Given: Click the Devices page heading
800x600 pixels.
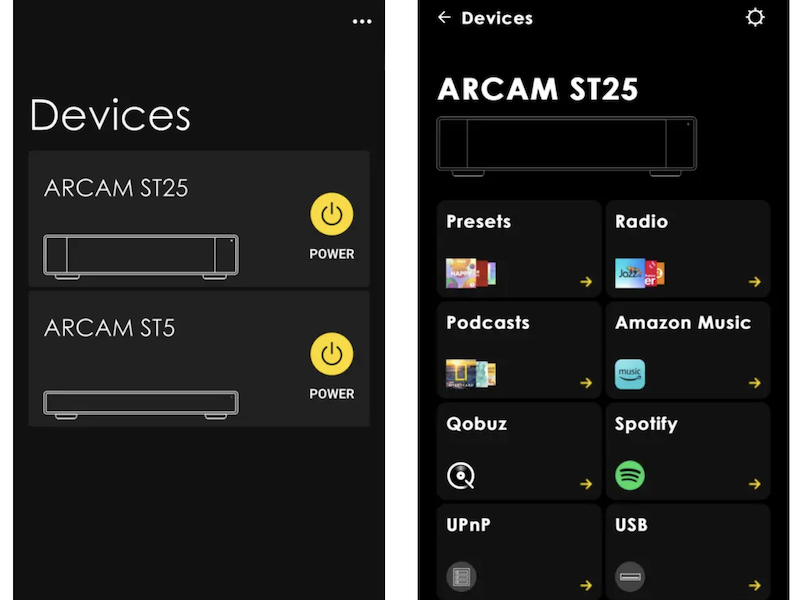Looking at the screenshot, I should (x=110, y=115).
